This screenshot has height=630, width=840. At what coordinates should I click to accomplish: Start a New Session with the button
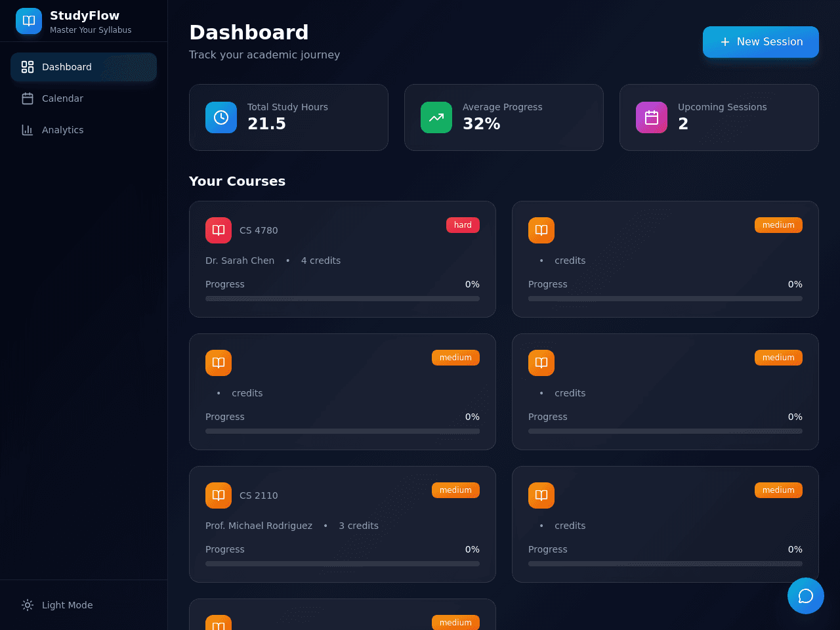click(x=761, y=42)
